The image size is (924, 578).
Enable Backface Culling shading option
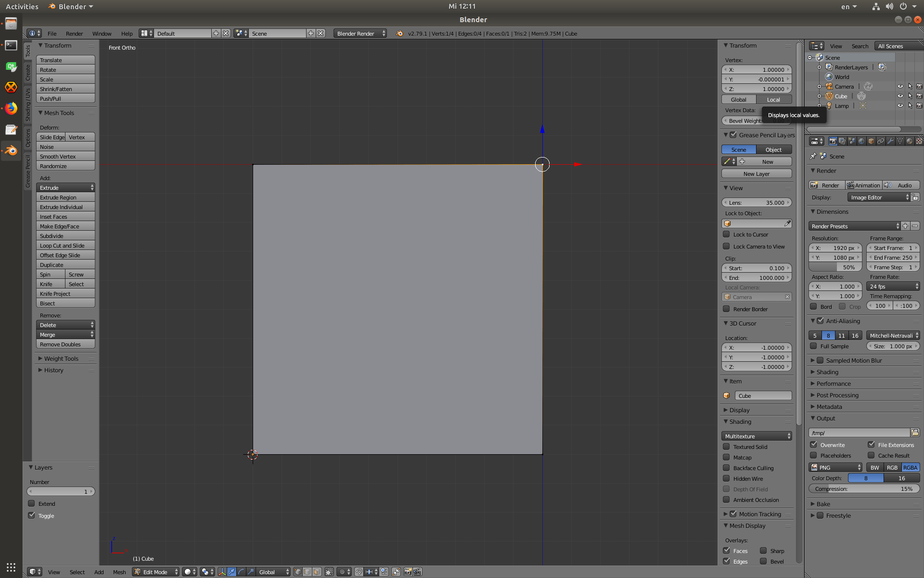click(x=727, y=468)
